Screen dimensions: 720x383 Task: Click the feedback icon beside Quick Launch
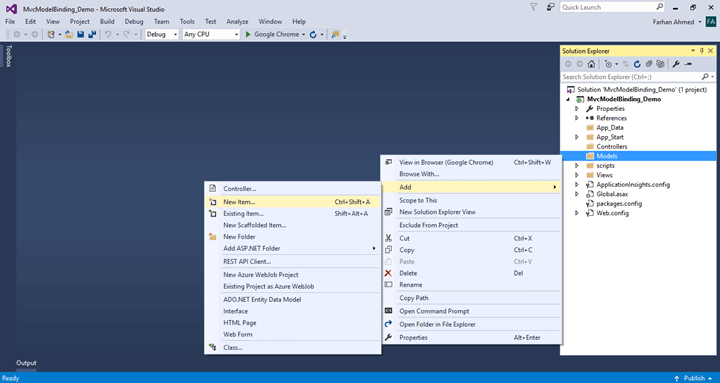(x=550, y=7)
